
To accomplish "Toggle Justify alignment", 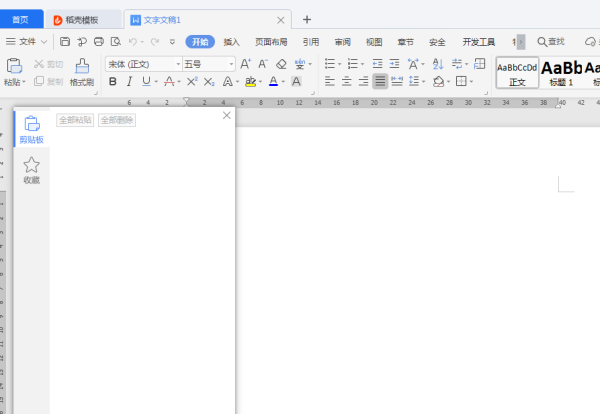I will pos(380,81).
